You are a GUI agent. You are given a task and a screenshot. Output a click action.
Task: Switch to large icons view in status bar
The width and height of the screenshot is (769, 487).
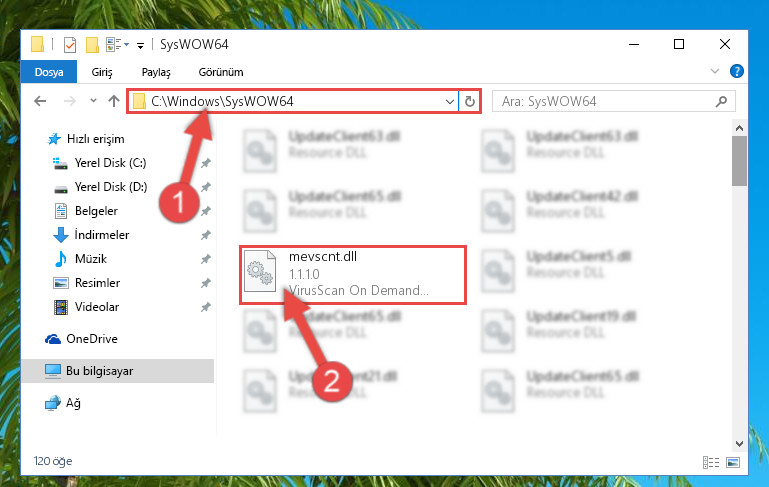click(x=733, y=462)
